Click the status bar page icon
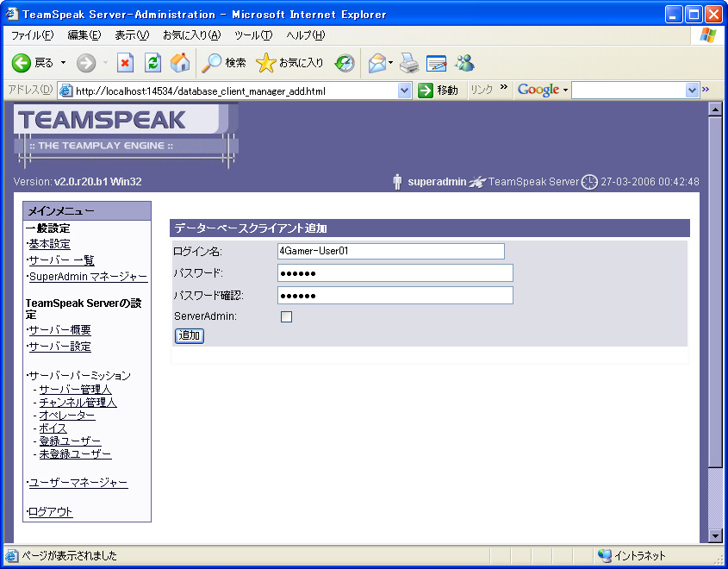This screenshot has width=728, height=569. click(x=11, y=555)
